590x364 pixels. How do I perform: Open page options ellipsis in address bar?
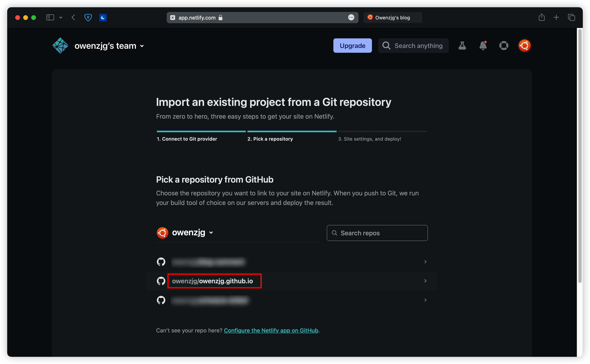coord(351,18)
